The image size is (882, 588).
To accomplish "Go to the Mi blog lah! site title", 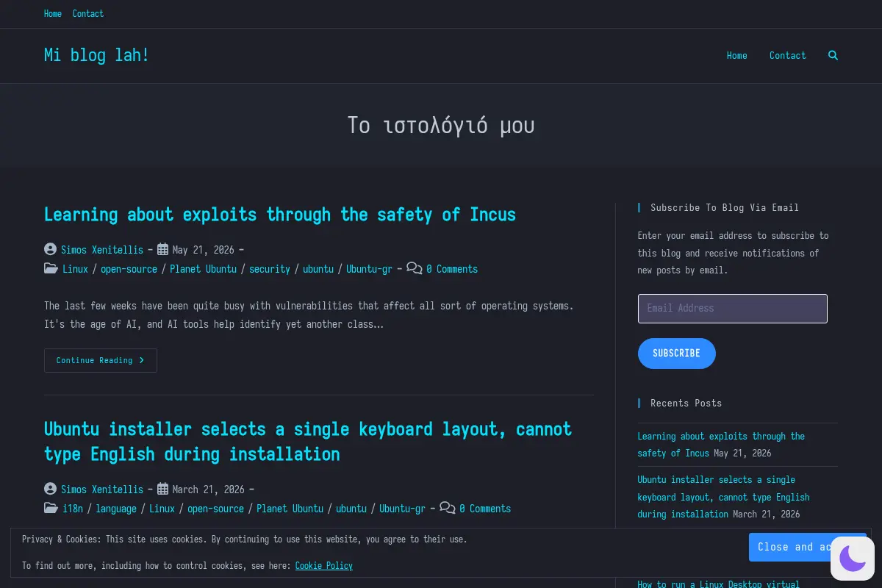I will click(97, 55).
